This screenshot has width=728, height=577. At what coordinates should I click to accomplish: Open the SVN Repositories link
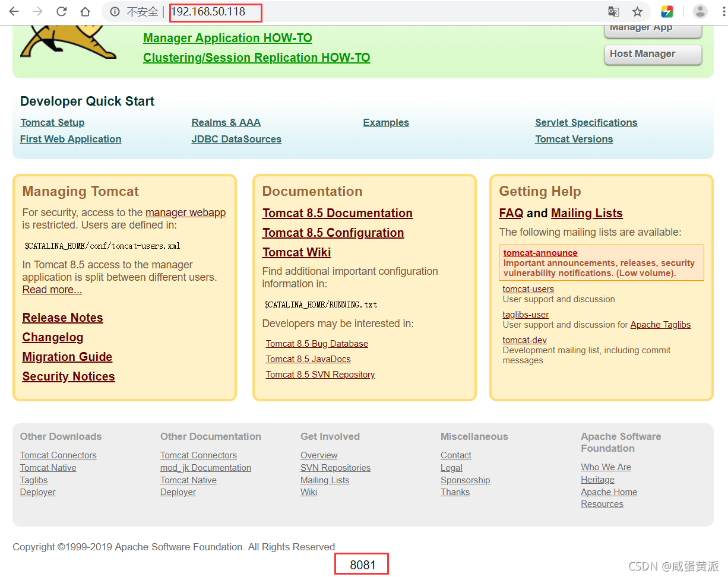(x=335, y=468)
